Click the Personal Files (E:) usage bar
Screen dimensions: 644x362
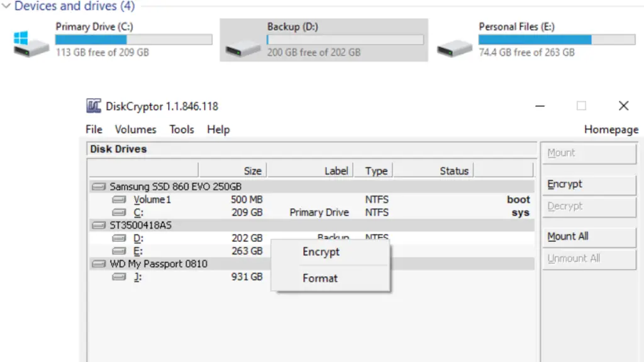point(557,40)
